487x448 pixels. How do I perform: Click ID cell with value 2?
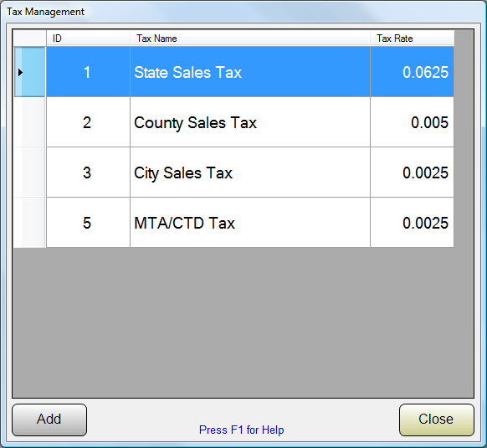pos(88,122)
